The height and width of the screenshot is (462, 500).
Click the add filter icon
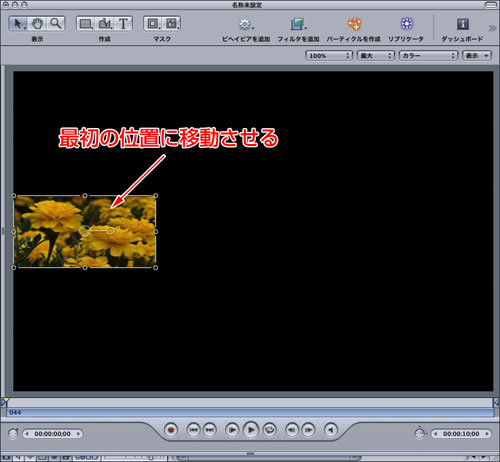[298, 24]
